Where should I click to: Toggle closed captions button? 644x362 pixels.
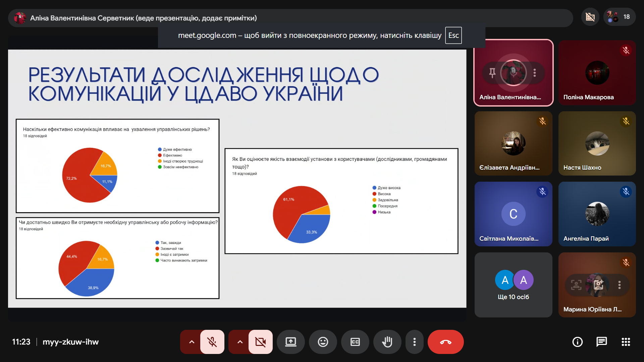coord(355,342)
